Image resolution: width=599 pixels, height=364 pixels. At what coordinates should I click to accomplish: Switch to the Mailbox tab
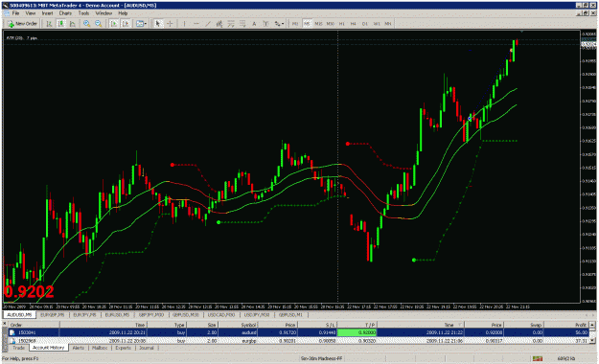[100, 348]
